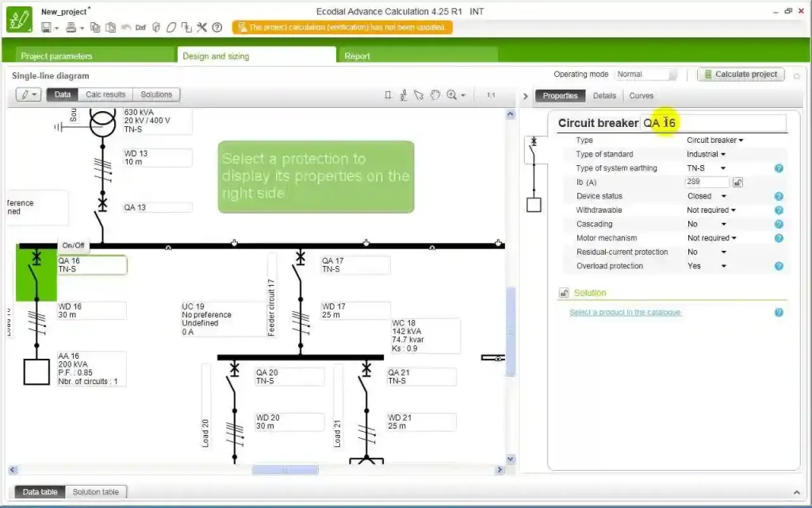Click the On/Off switch symbol of QA 16
Viewport: 812px width, 508px height.
pyautogui.click(x=36, y=273)
